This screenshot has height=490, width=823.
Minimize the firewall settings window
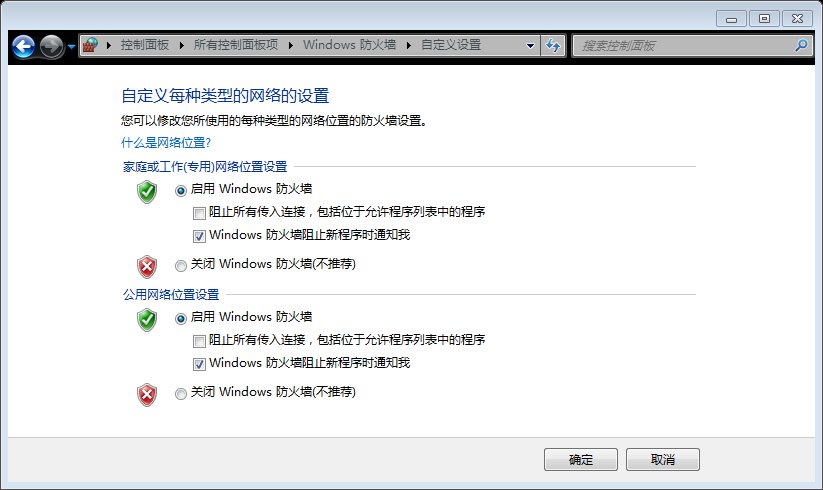coord(732,19)
